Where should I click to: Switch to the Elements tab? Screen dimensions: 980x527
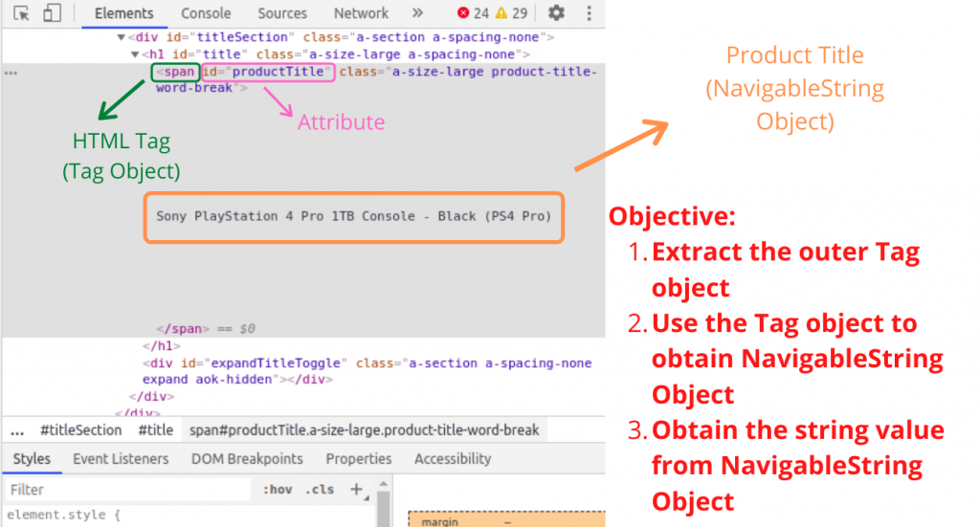click(x=123, y=13)
